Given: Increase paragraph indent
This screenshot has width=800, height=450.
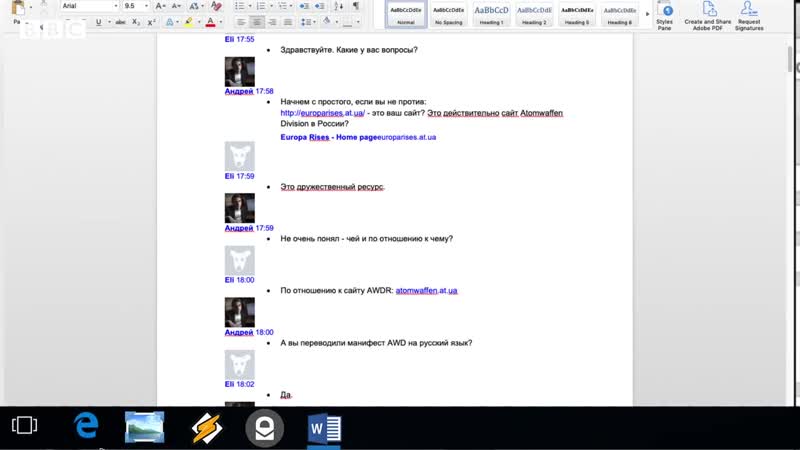Looking at the screenshot, I should click(319, 6).
